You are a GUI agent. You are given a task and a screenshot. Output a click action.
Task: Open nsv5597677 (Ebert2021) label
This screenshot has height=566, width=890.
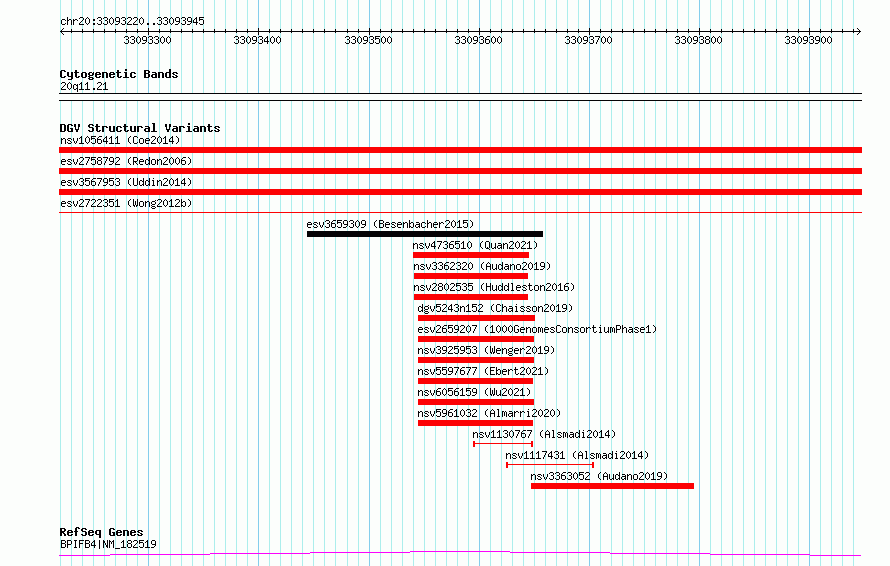point(483,371)
